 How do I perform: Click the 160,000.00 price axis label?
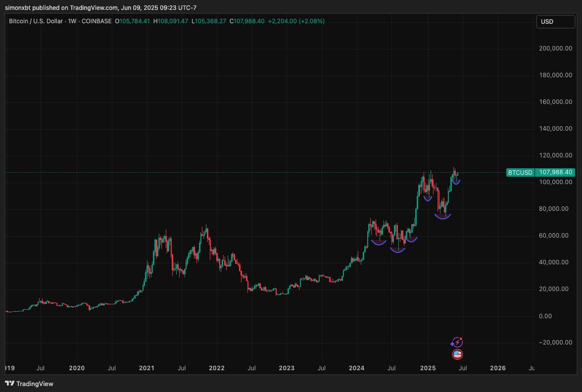[x=555, y=102]
